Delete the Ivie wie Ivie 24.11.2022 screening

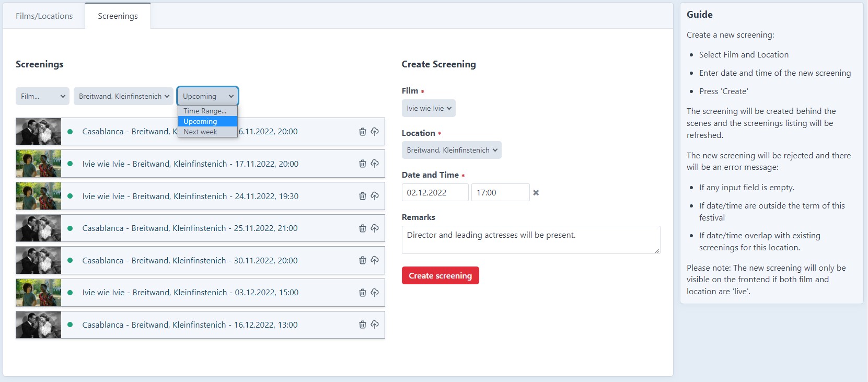coord(363,196)
